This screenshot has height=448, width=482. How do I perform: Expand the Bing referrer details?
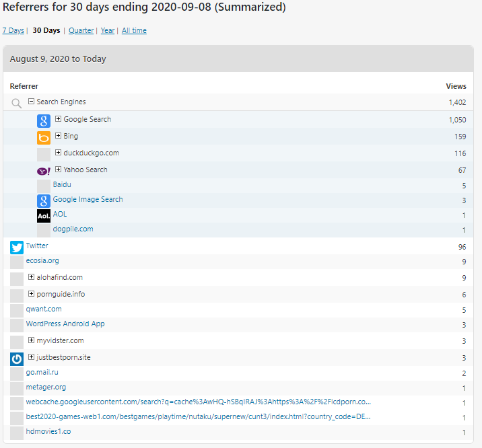(58, 136)
